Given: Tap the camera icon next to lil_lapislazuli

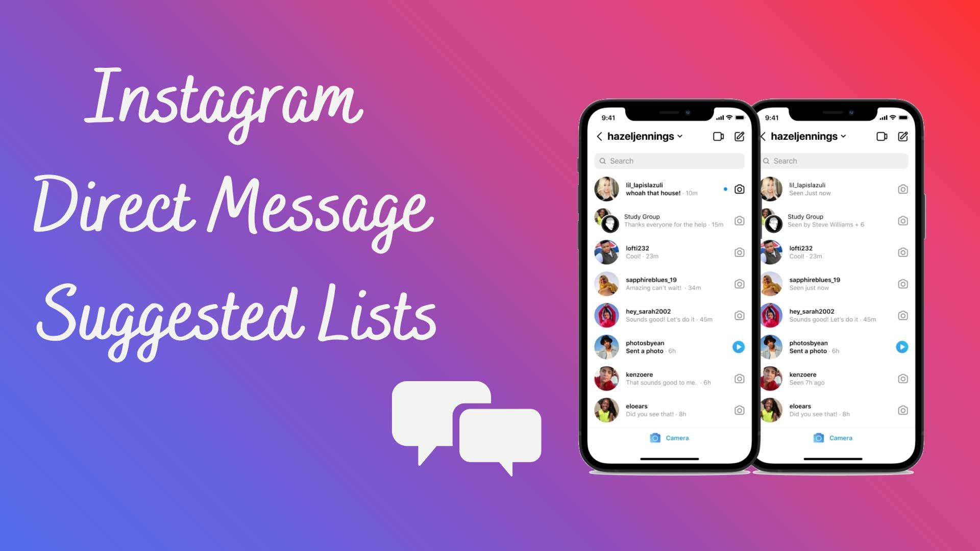Looking at the screenshot, I should click(x=739, y=189).
